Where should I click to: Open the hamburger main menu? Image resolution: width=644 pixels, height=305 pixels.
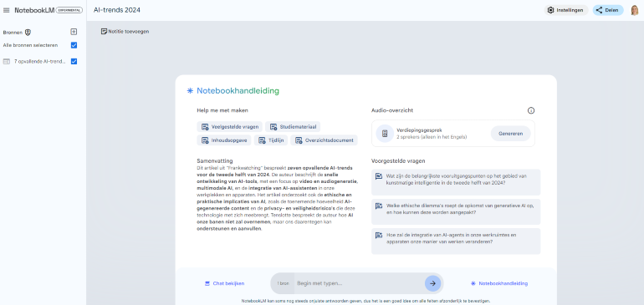click(6, 10)
